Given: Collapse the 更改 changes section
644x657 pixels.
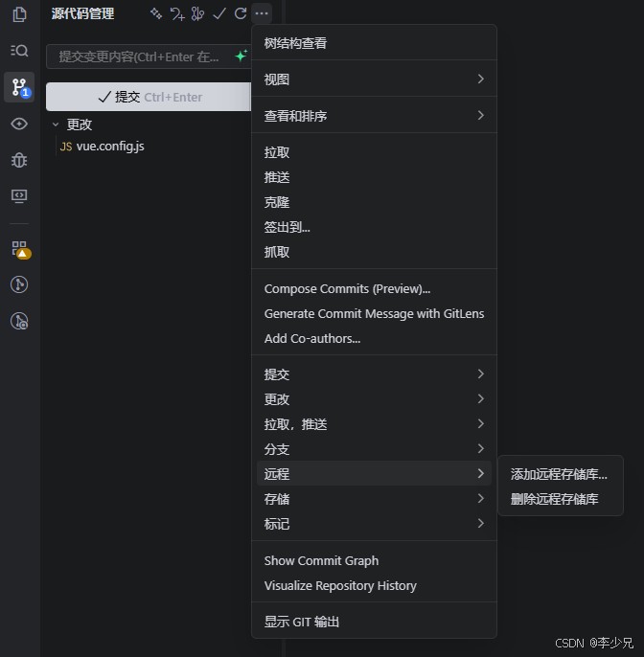Looking at the screenshot, I should coord(56,125).
